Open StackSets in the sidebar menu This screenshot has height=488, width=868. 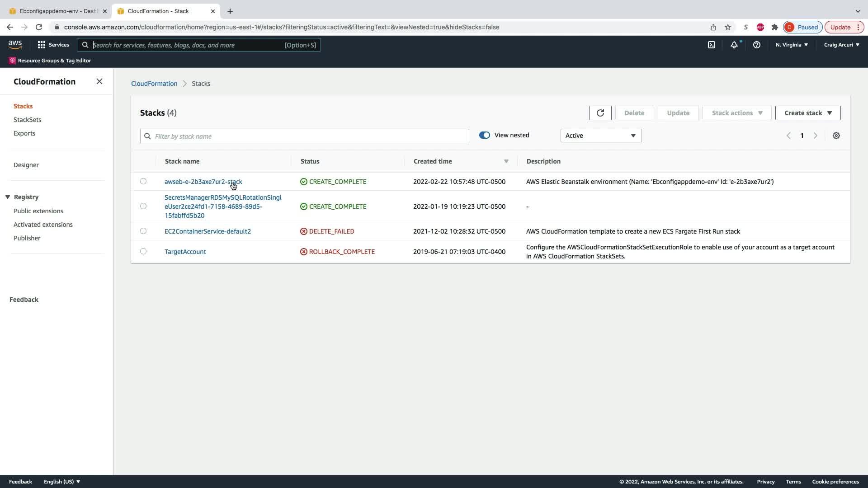(27, 120)
